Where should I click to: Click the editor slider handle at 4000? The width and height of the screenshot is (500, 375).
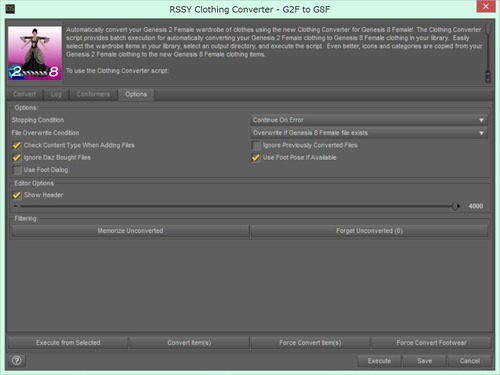(455, 206)
